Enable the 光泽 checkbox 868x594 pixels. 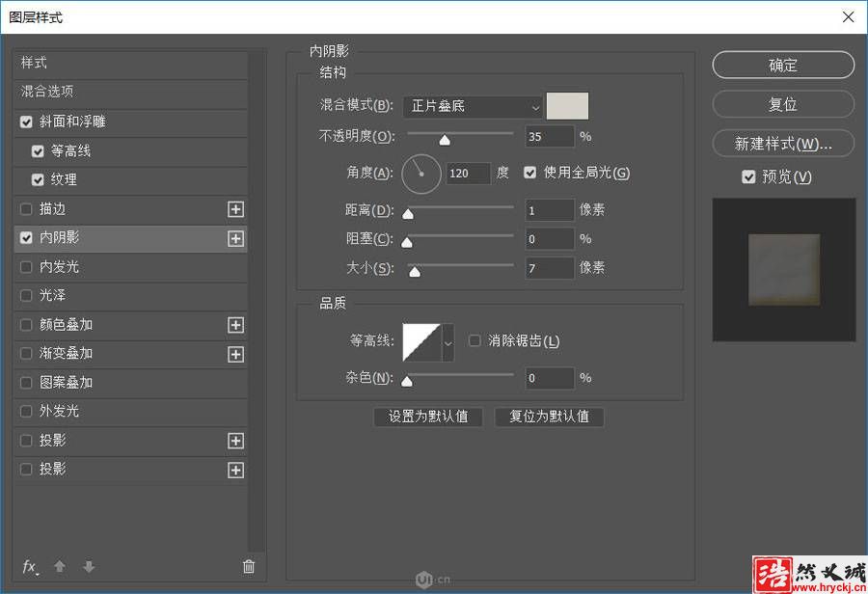coord(26,296)
